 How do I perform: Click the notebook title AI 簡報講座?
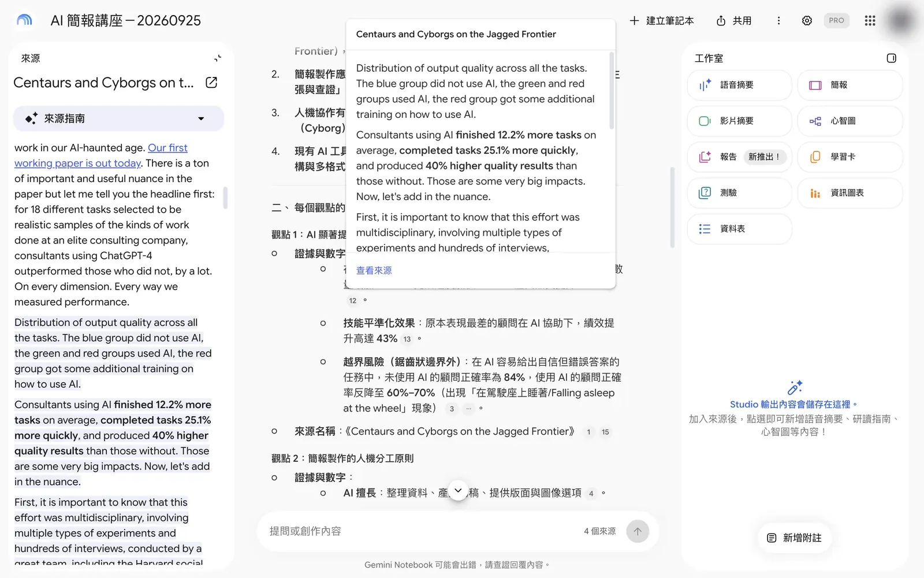[126, 21]
